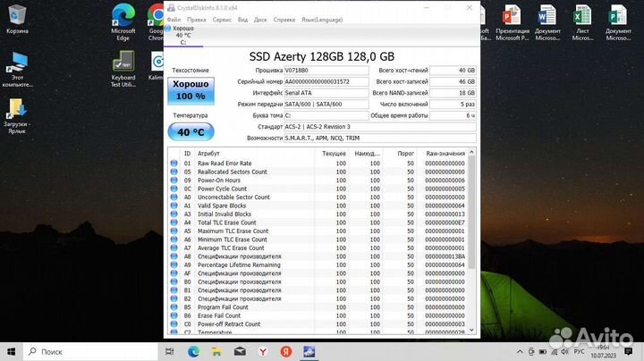Screen dimensions: 644x361
Task: Open Task View on the taskbar
Action: (x=169, y=351)
